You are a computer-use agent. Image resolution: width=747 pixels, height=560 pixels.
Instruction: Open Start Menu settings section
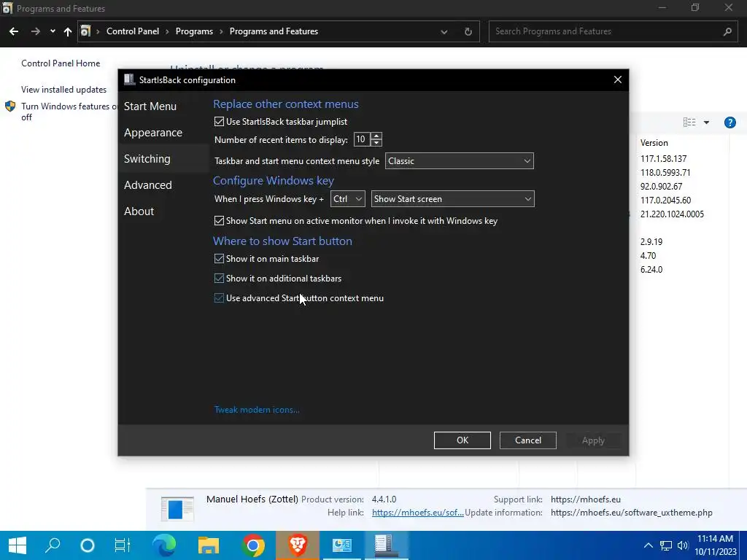coord(150,106)
